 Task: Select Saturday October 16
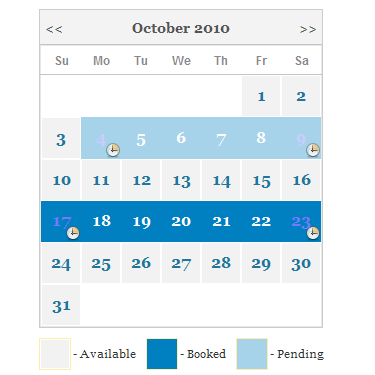(x=301, y=180)
